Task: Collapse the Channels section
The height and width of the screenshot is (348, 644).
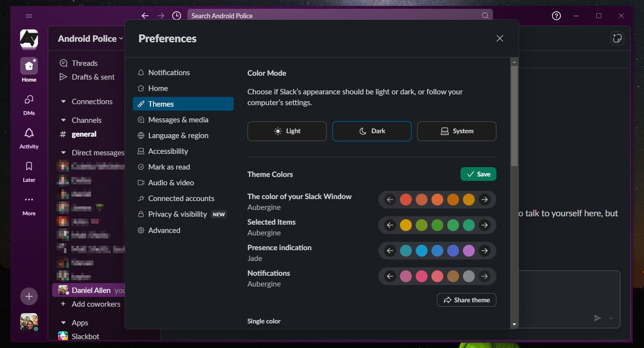Action: (63, 120)
